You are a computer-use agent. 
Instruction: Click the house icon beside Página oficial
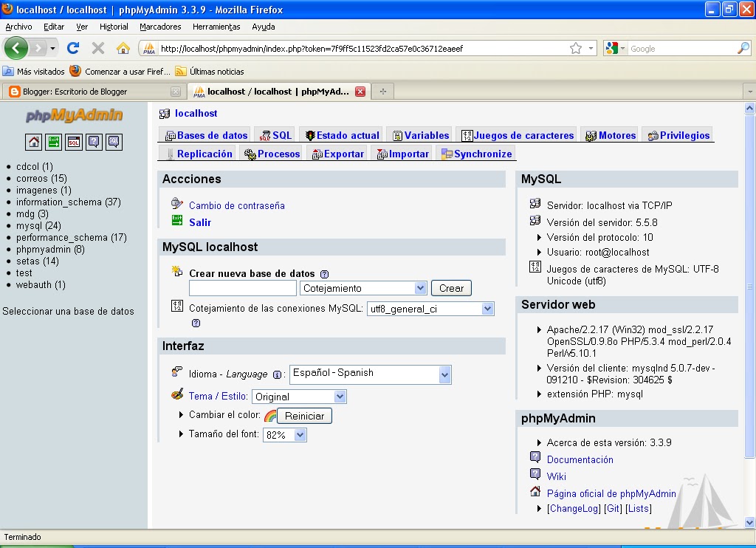point(535,492)
